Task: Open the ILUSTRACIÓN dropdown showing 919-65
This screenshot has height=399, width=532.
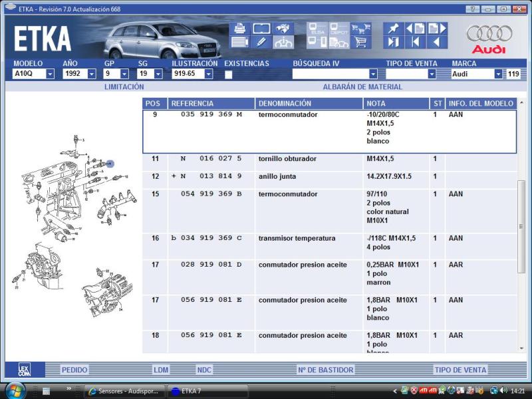Action: click(209, 74)
